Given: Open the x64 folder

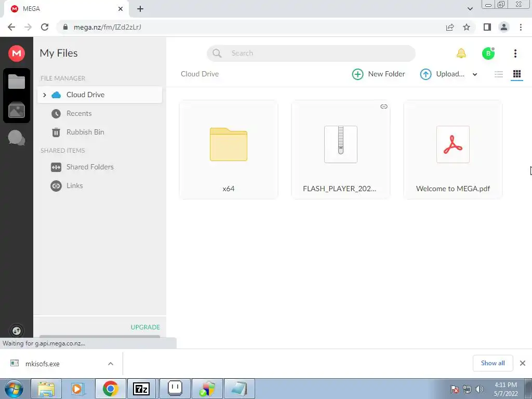Looking at the screenshot, I should (x=229, y=150).
